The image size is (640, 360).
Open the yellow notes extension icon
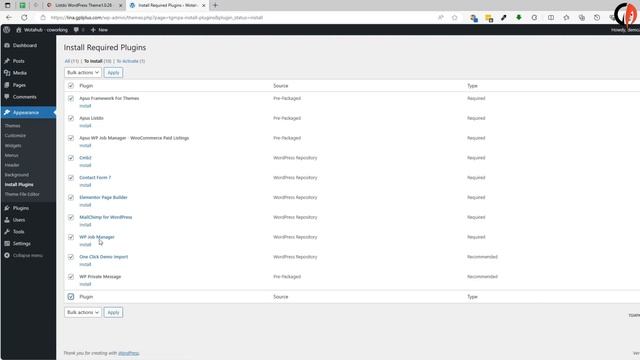[x=489, y=18]
